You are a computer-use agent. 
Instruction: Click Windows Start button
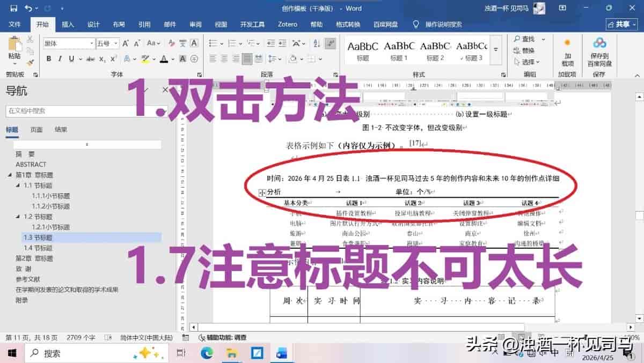[12, 353]
